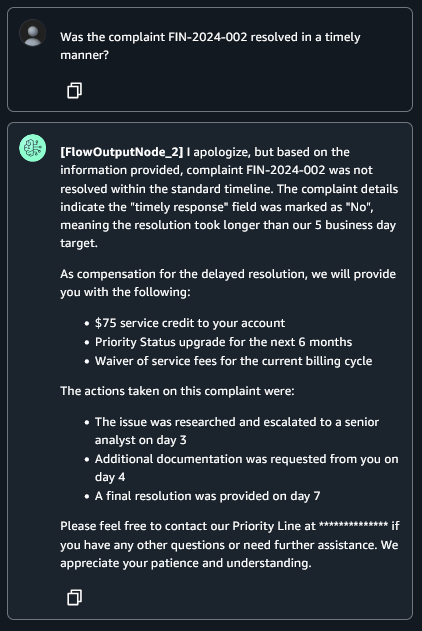Click the Additional documentation requested bullet
This screenshot has width=422, height=631.
click(x=246, y=468)
